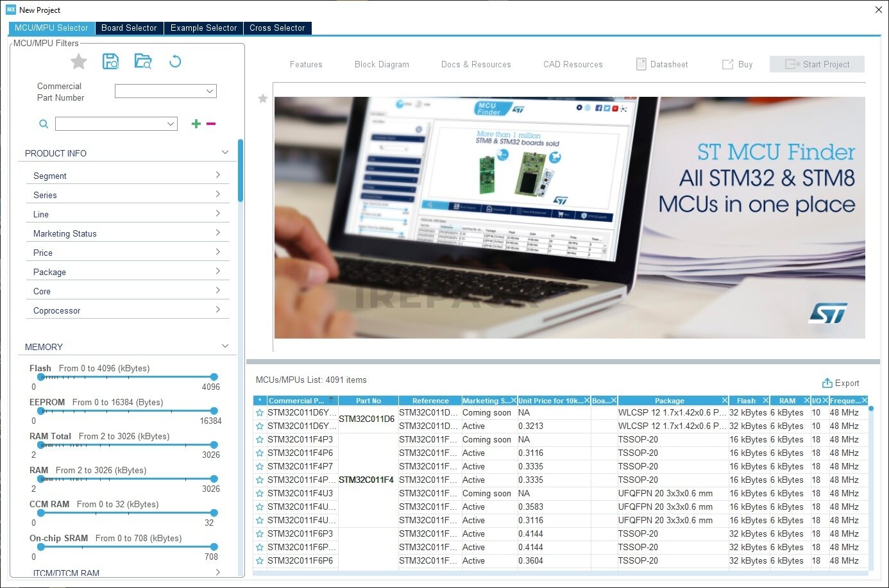Click the Start Project button

pyautogui.click(x=817, y=64)
